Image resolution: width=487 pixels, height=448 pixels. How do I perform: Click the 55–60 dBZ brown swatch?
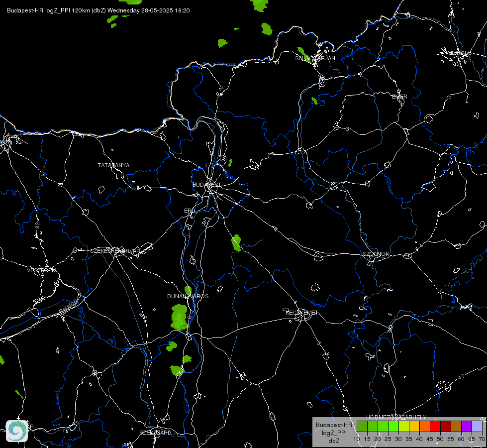[x=456, y=426]
